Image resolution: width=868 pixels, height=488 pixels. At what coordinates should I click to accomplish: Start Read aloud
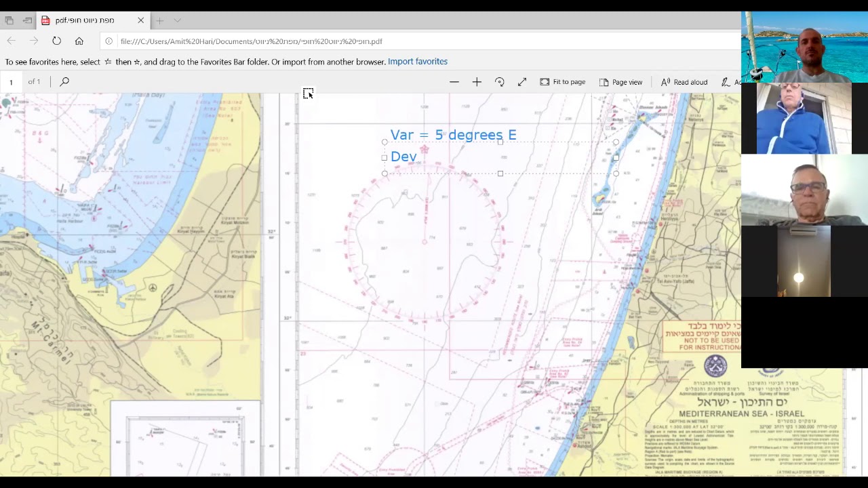684,82
